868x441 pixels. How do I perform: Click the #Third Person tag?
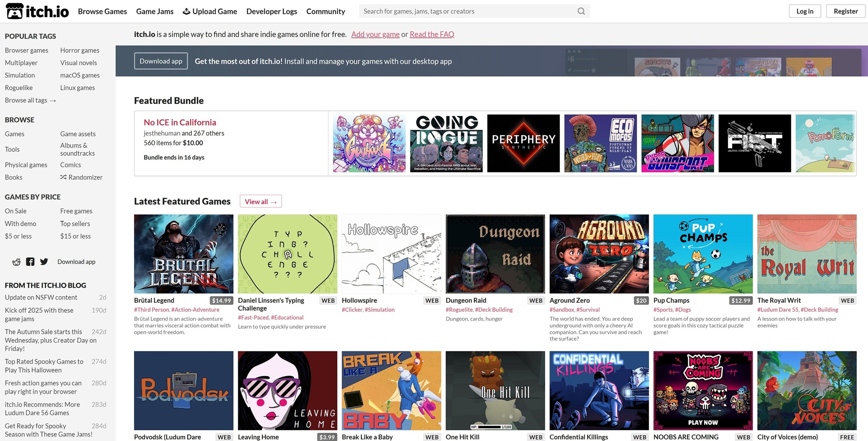pos(151,310)
